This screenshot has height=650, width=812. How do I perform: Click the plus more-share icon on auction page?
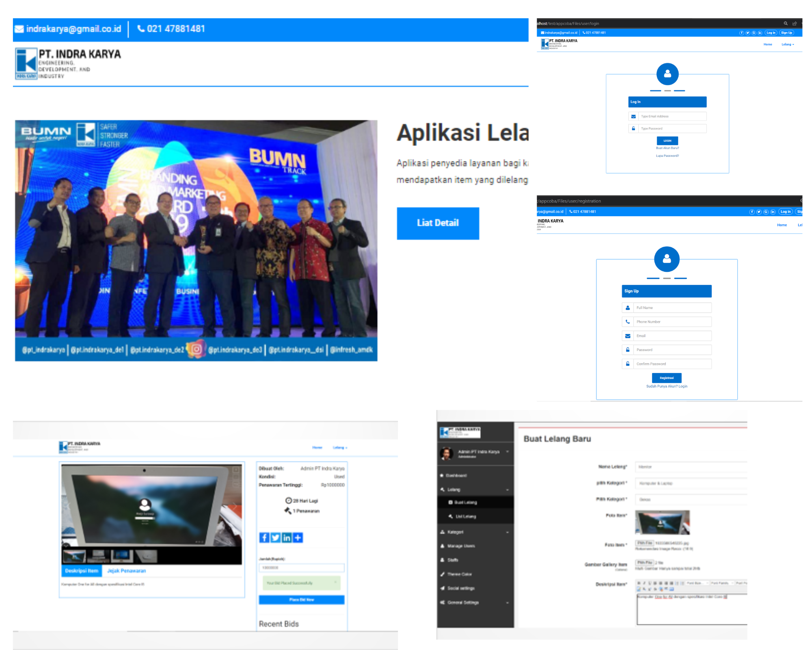[298, 537]
